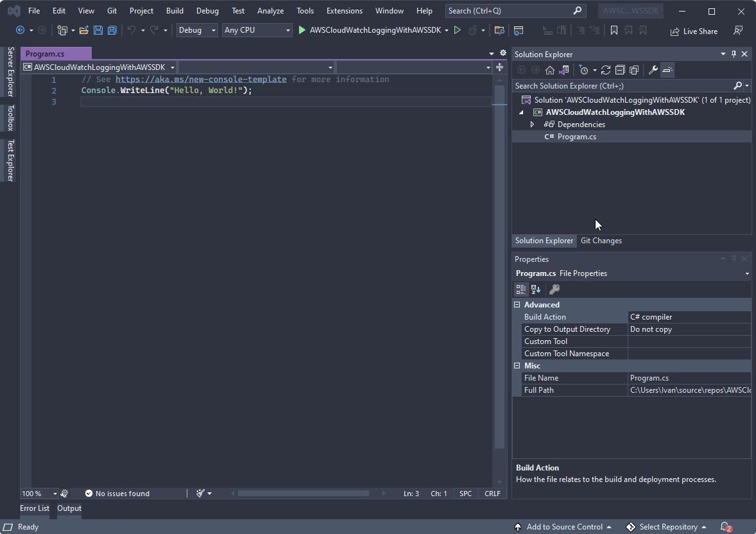
Task: Collapse the AWSCloudWatchLoggingWithAWSSDK project node
Action: (x=521, y=112)
